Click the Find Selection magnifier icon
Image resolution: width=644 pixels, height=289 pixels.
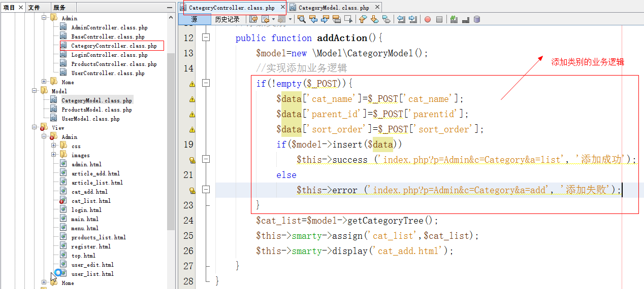point(302,19)
